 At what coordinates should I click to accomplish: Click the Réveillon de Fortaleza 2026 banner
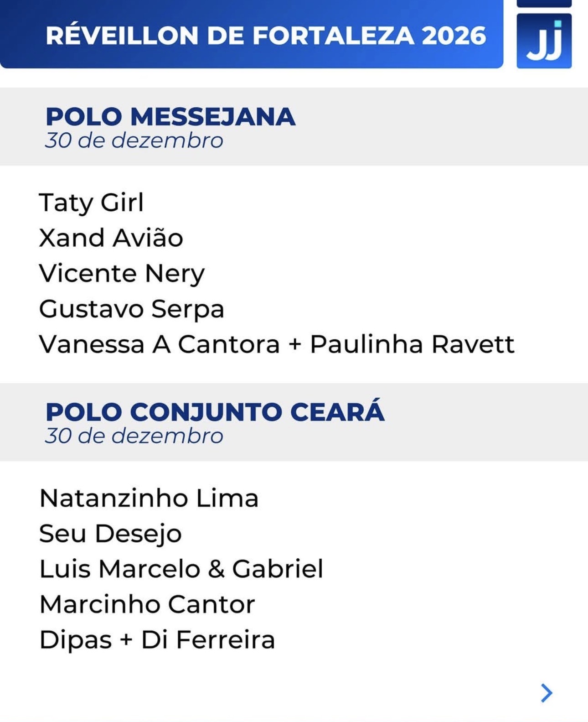[251, 36]
